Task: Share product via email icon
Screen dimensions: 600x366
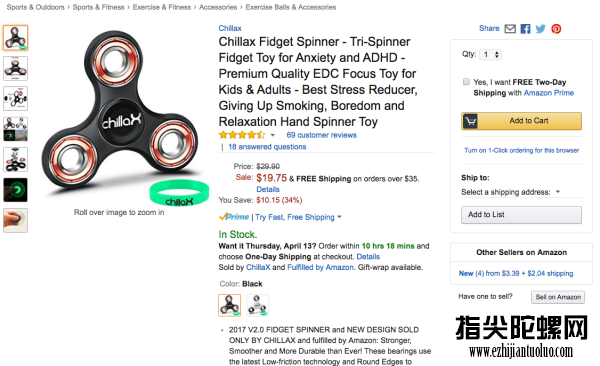Action: (510, 29)
